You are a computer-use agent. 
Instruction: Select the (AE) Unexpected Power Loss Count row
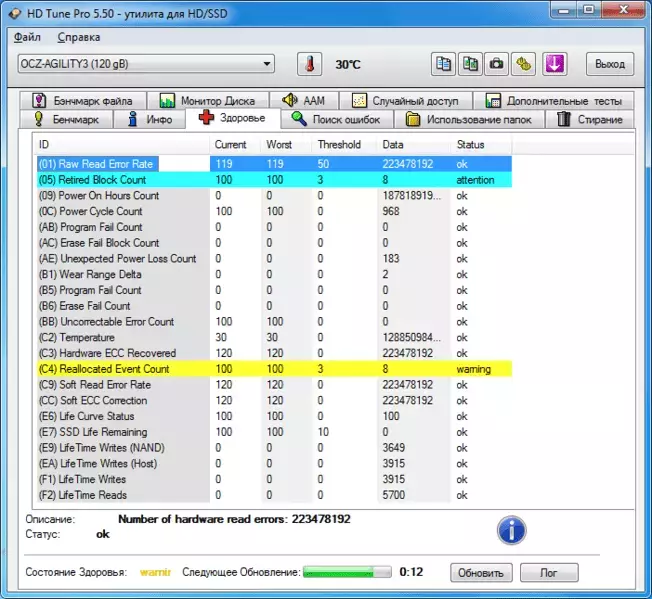[274, 259]
